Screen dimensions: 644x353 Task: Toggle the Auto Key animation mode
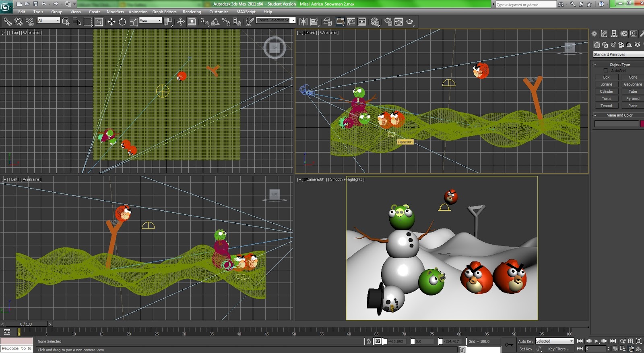pos(525,341)
